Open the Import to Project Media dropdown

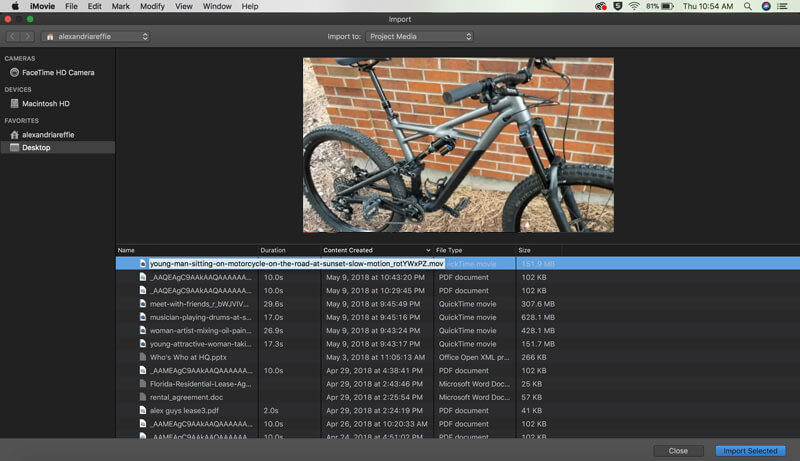[420, 36]
